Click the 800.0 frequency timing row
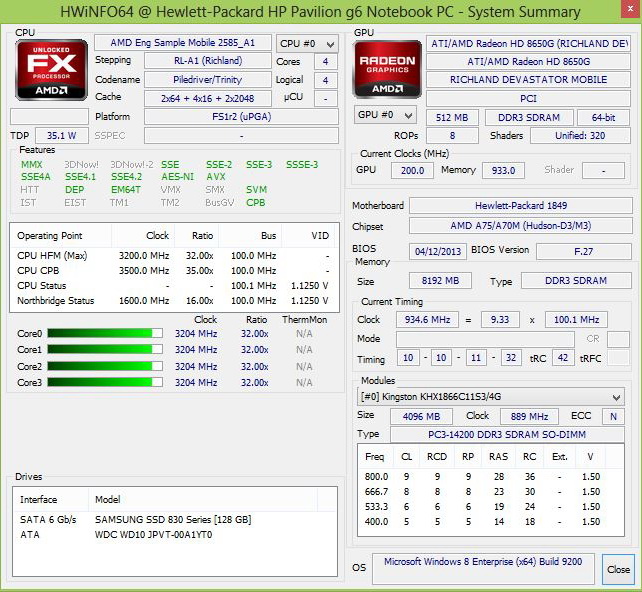The width and height of the screenshot is (642, 592). [x=491, y=477]
